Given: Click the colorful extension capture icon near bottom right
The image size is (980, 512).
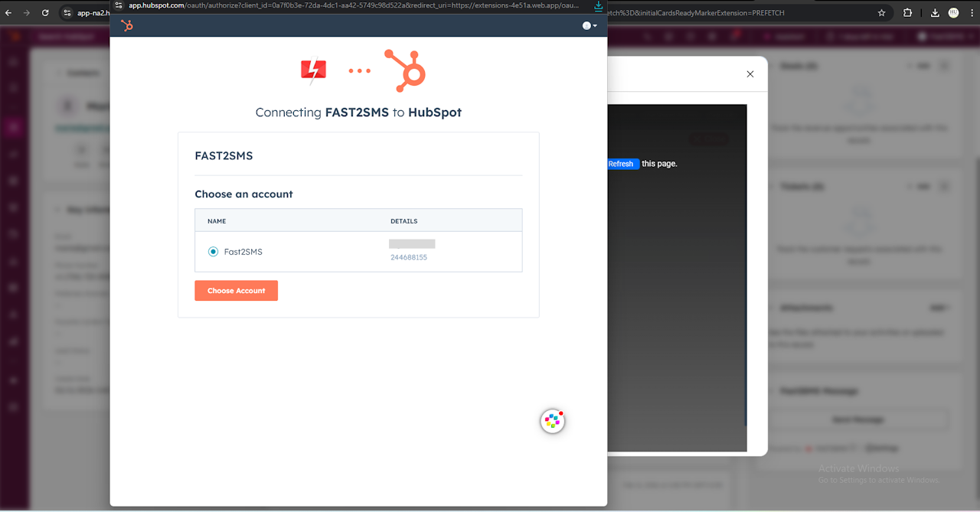Looking at the screenshot, I should click(x=553, y=420).
